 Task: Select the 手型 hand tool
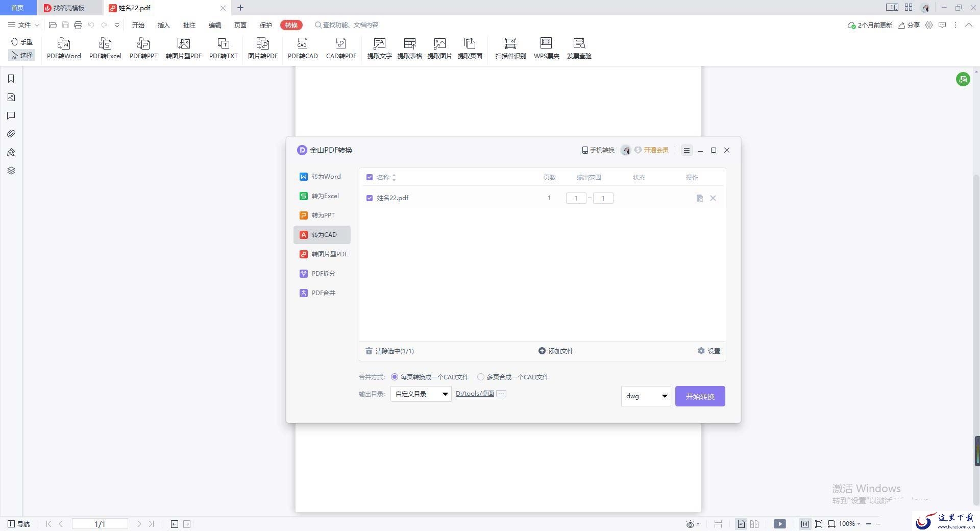tap(22, 42)
